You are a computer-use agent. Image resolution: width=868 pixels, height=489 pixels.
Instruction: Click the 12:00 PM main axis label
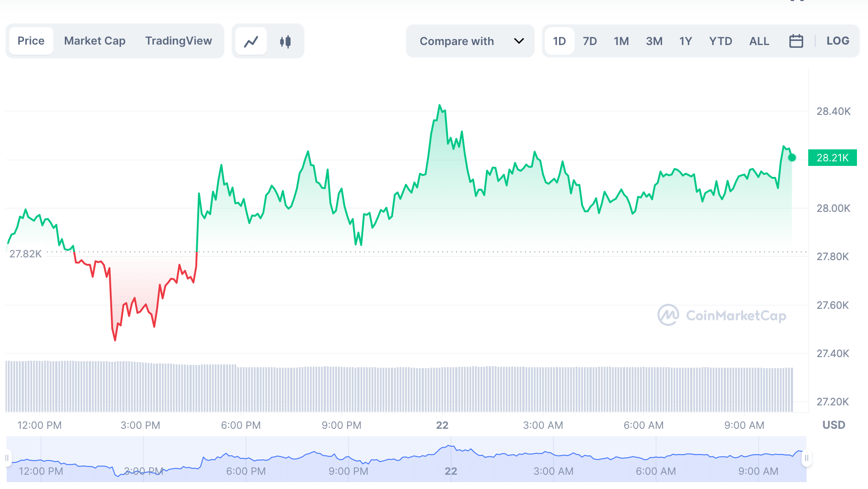tap(40, 425)
